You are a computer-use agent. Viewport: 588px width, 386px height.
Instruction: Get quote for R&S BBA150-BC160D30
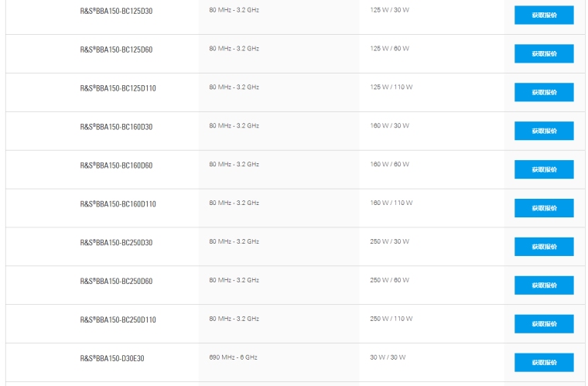[544, 132]
